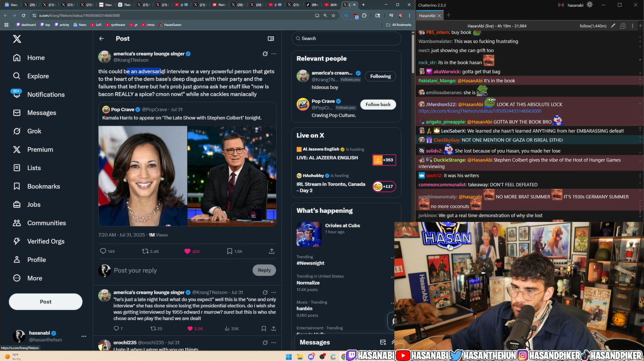Click the Communities people icon
This screenshot has height=361, width=644.
point(17,223)
